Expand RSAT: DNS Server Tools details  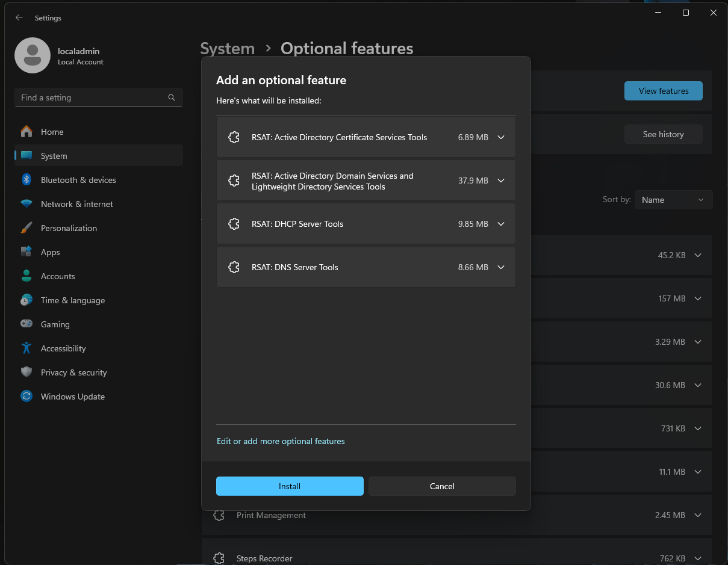(x=500, y=267)
